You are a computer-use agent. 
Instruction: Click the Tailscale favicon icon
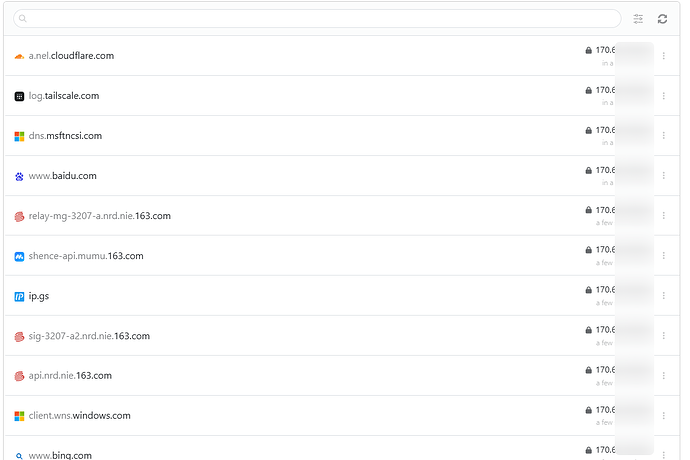[19, 96]
